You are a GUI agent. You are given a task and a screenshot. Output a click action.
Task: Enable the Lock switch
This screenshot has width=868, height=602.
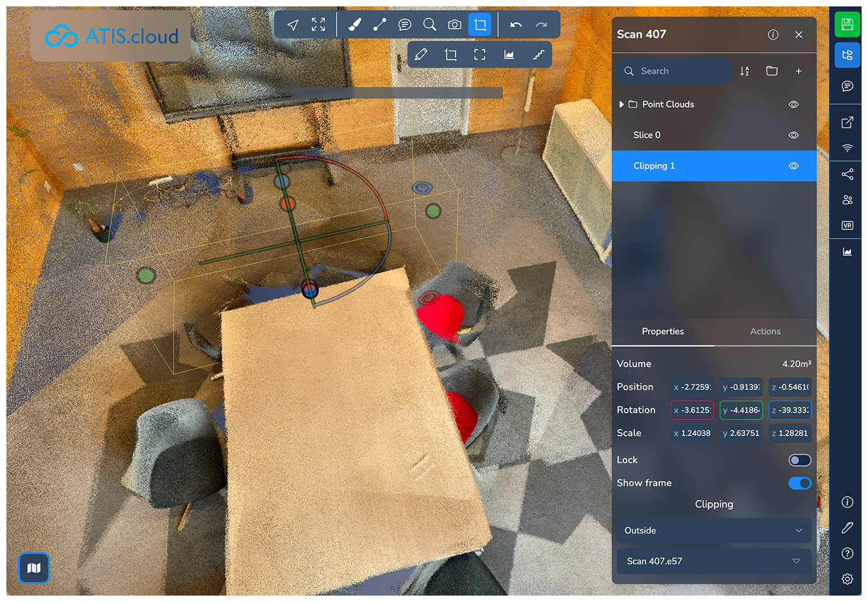[799, 460]
